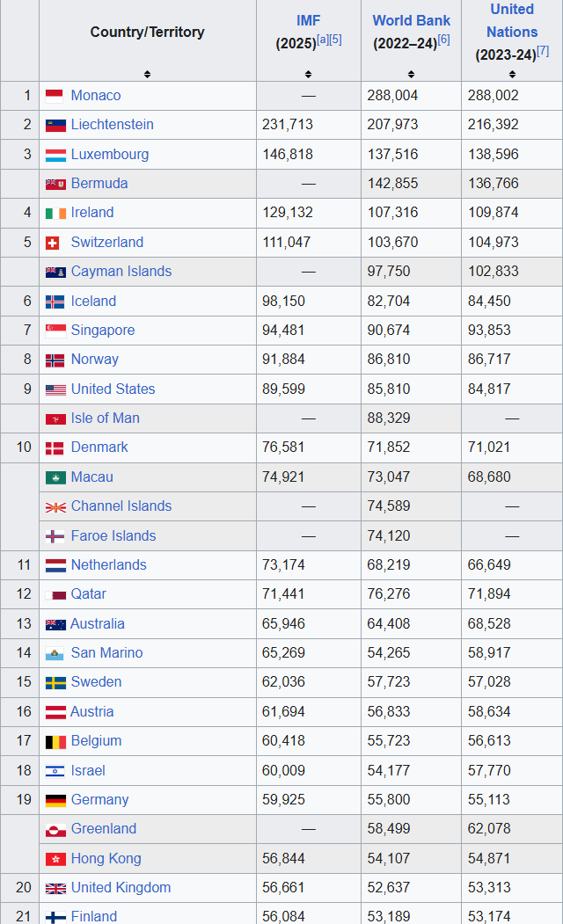The height and width of the screenshot is (924, 563).
Task: Click the Liechtenstein flag icon
Action: (55, 125)
